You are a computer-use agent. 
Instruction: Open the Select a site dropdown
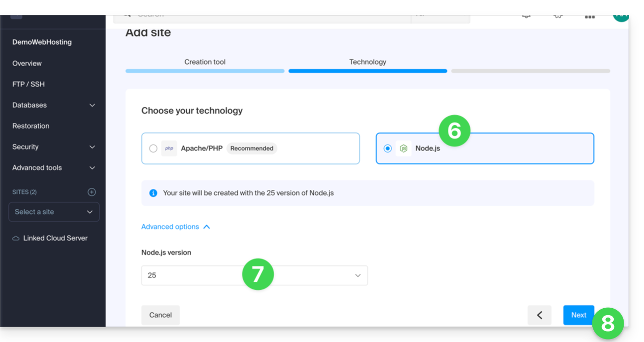pyautogui.click(x=54, y=212)
